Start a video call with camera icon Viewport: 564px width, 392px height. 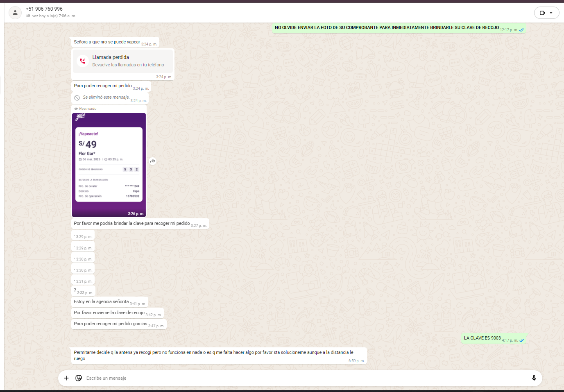tap(542, 13)
